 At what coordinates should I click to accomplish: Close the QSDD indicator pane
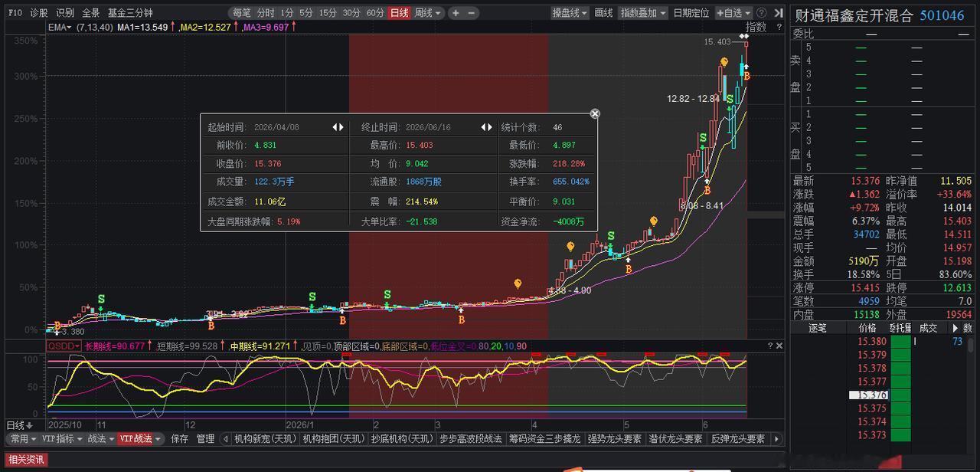(x=779, y=346)
